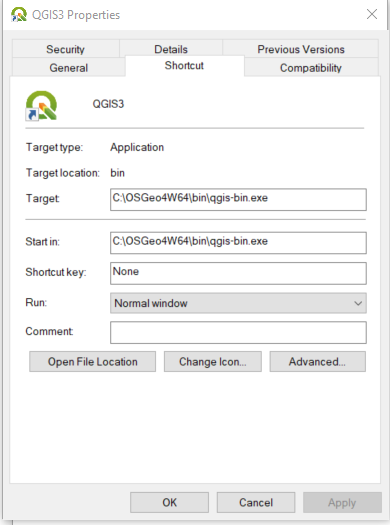Click the QGIS icon in title bar
This screenshot has height=525, width=390.
[19, 14]
